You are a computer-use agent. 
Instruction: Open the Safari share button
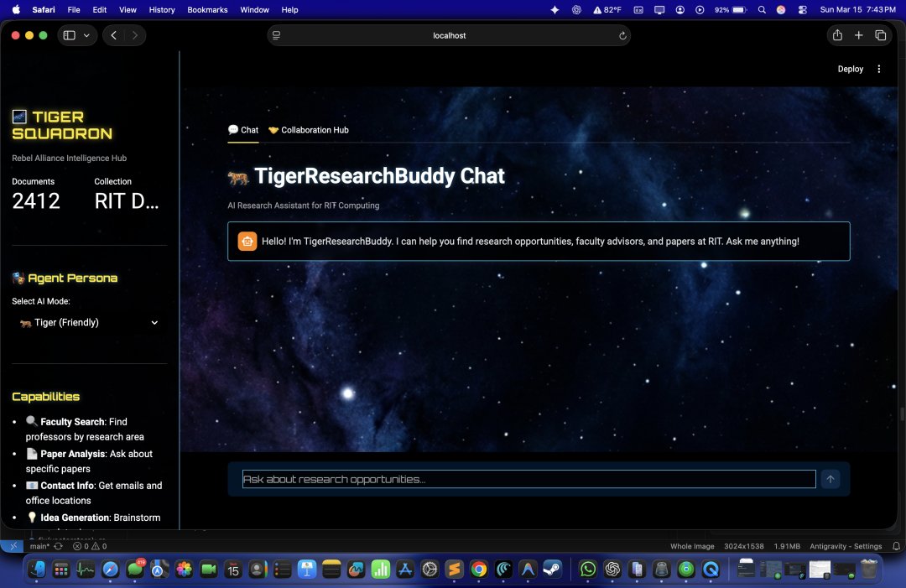(x=837, y=35)
